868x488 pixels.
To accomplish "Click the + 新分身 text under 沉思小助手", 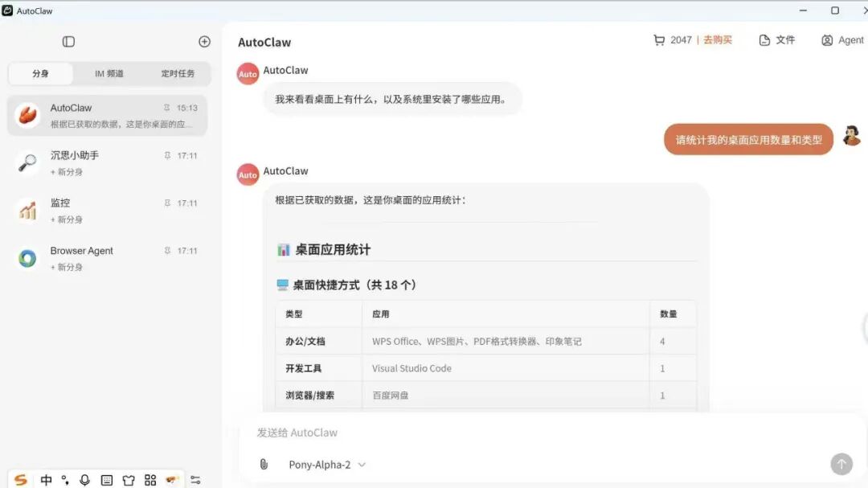I will (x=67, y=172).
